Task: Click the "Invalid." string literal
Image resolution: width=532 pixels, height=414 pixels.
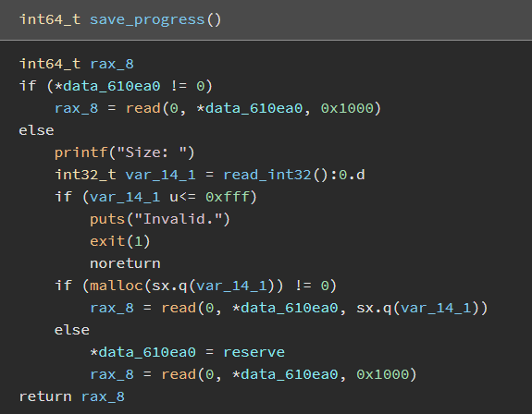Action: point(179,219)
